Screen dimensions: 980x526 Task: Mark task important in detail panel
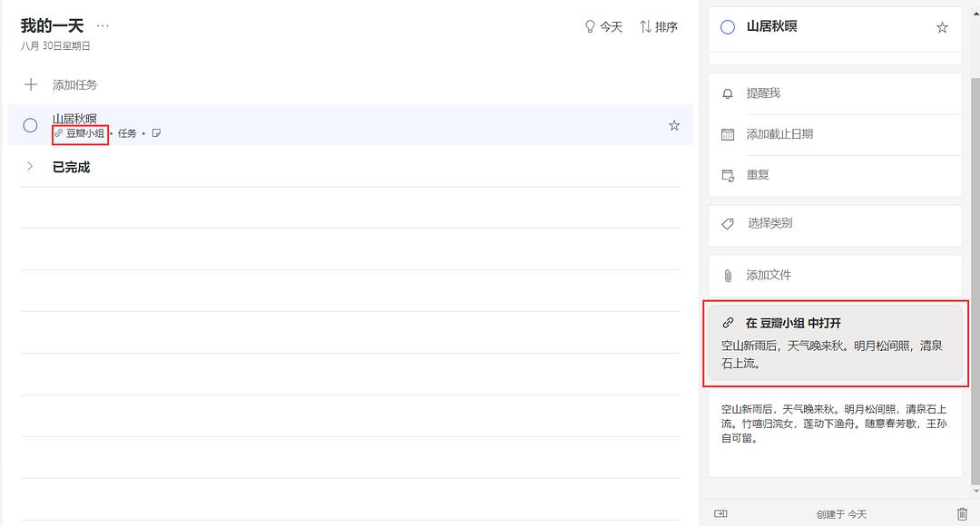click(942, 27)
